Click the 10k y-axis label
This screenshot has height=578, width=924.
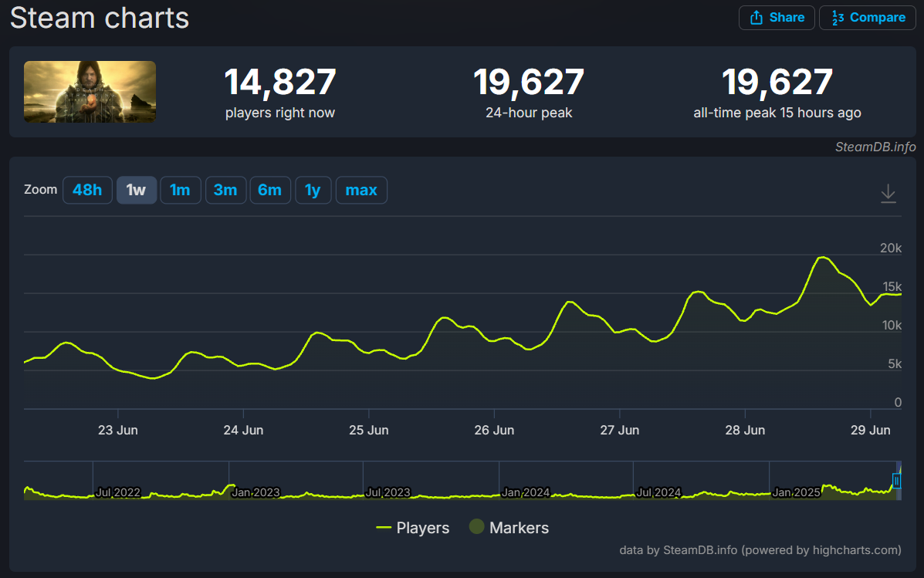coord(892,325)
